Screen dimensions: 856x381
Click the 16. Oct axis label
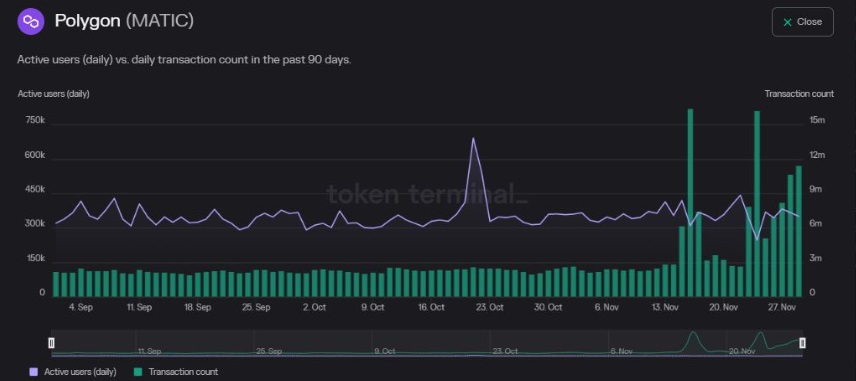(x=431, y=307)
